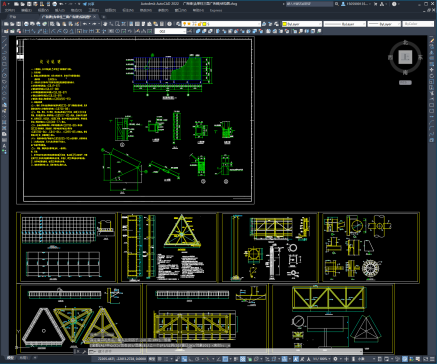The height and width of the screenshot is (364, 437).
Task: Toggle lineweight display in status bar
Action: tap(236, 359)
